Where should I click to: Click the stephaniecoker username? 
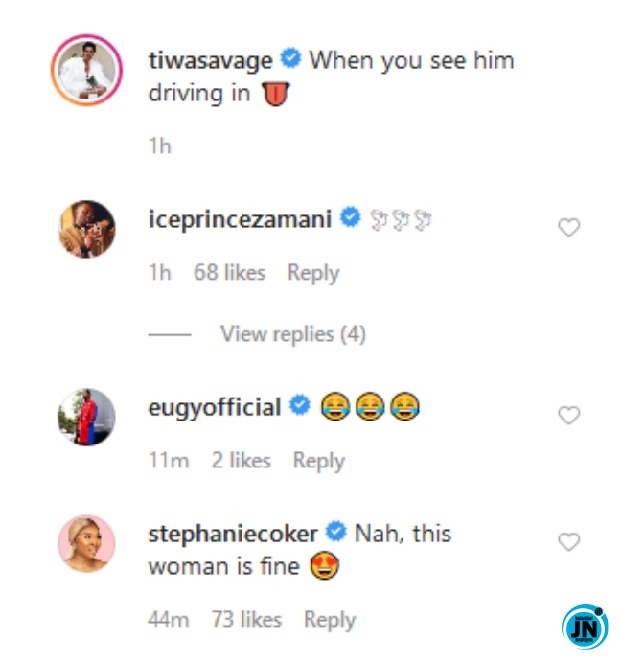pos(233,533)
